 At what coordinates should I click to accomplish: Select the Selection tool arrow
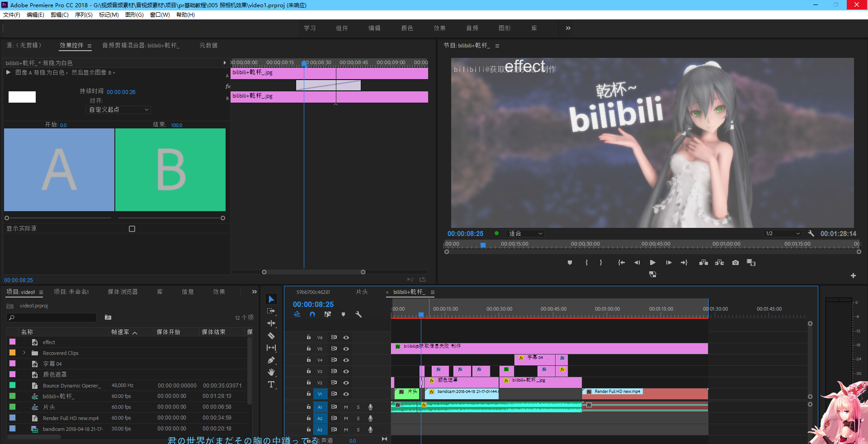(x=271, y=299)
